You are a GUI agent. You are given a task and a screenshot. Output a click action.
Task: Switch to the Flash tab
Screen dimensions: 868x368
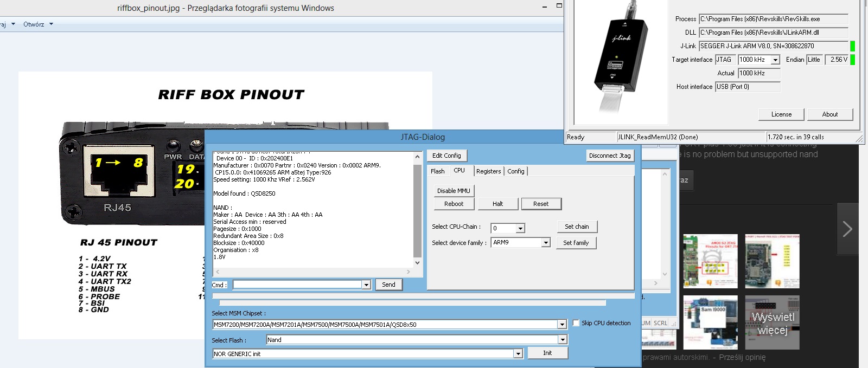coord(438,171)
